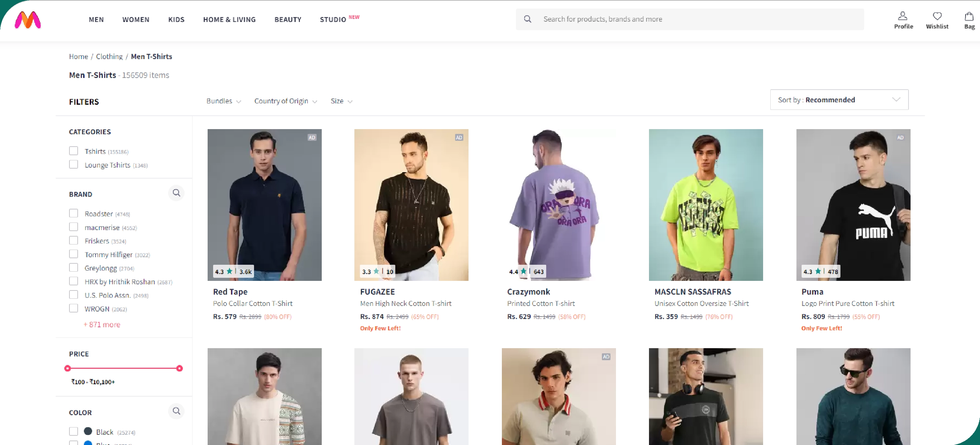
Task: Open the brand search icon in BRAND section
Action: (x=177, y=193)
